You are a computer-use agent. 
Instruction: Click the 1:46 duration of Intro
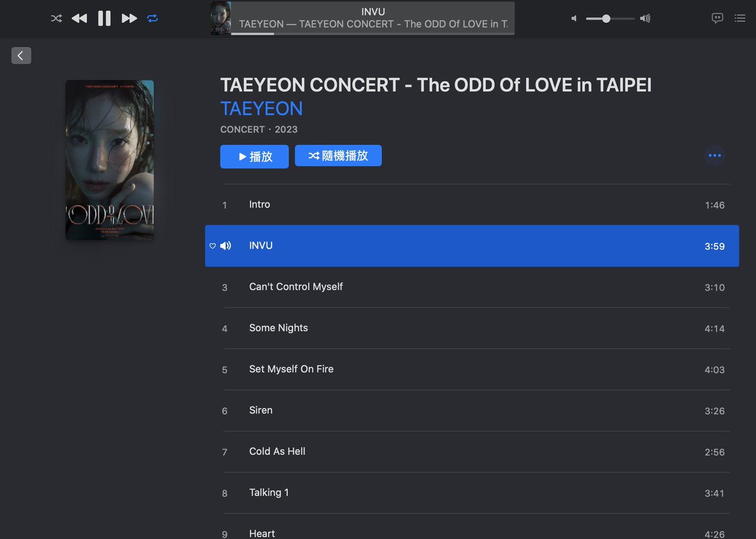[x=714, y=205]
